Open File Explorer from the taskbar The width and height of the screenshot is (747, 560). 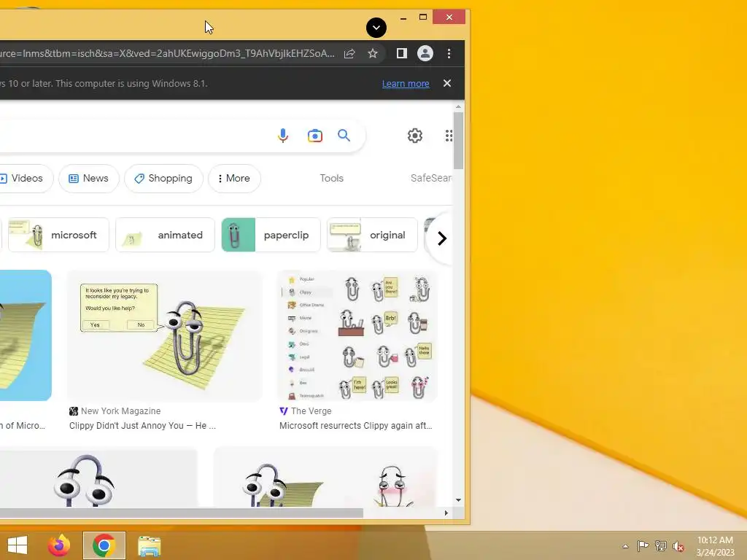coord(149,545)
